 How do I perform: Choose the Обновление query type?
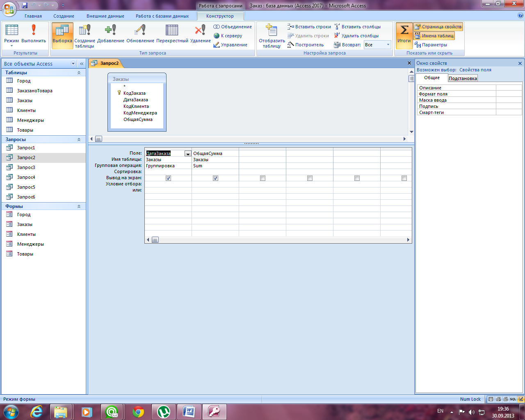[140, 34]
